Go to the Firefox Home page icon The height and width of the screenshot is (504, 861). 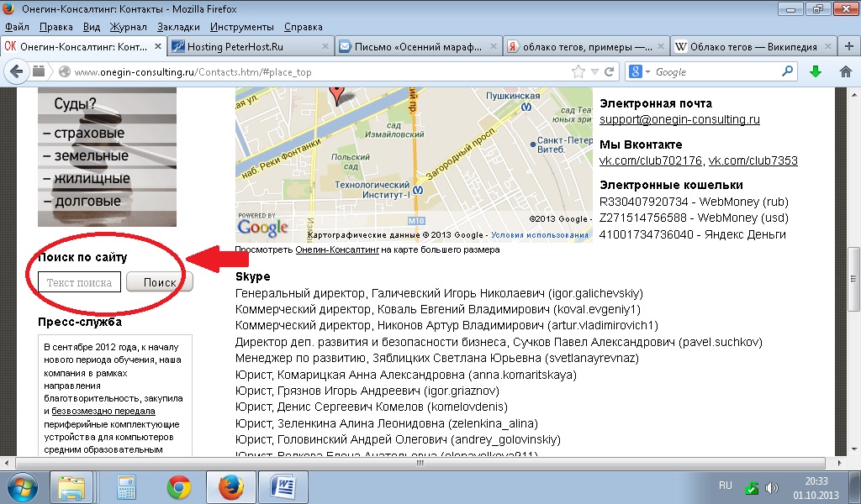click(x=846, y=72)
